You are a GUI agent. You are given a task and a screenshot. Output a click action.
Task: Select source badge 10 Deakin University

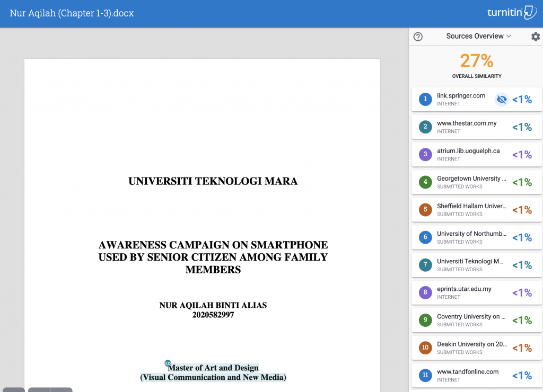point(425,348)
